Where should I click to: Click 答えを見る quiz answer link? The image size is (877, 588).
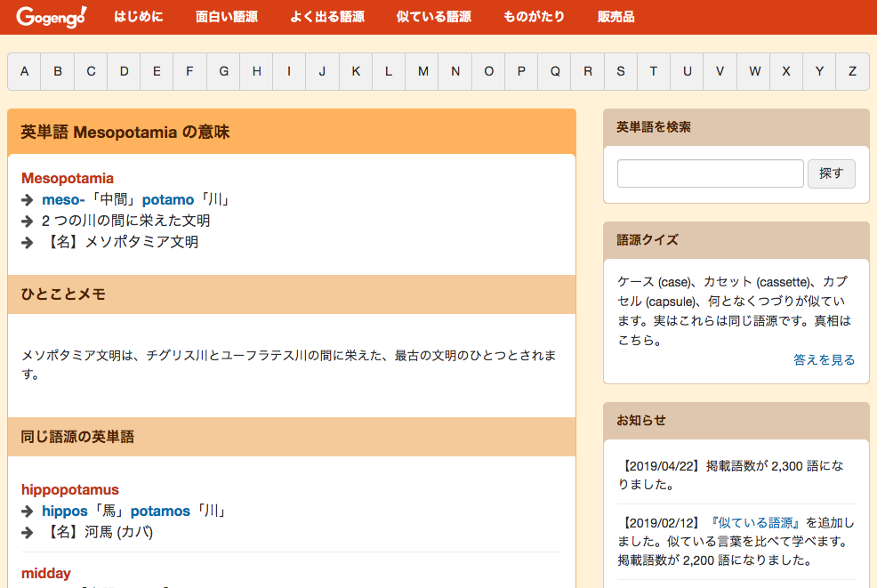click(824, 359)
